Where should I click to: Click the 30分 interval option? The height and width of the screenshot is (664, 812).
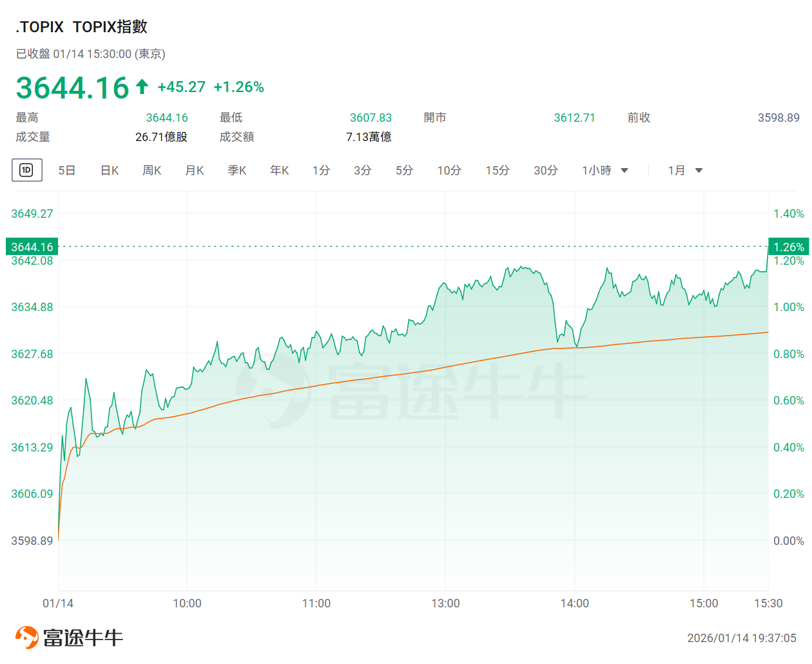[x=545, y=171]
